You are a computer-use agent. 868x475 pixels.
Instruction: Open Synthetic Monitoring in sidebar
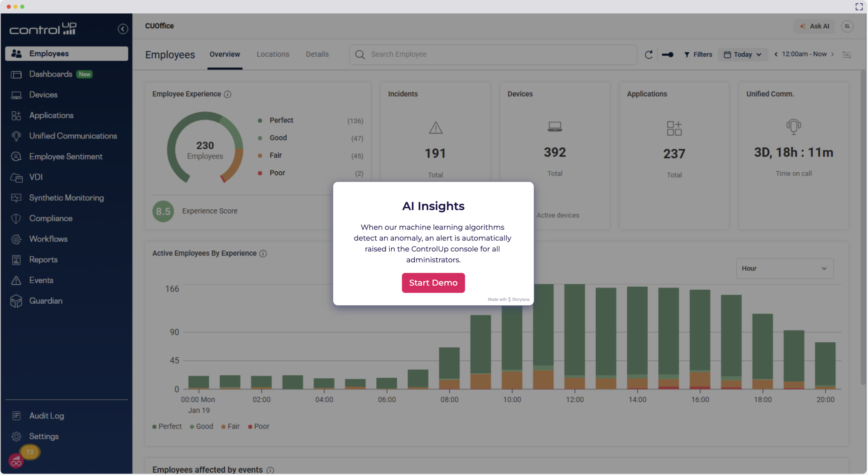click(x=66, y=198)
